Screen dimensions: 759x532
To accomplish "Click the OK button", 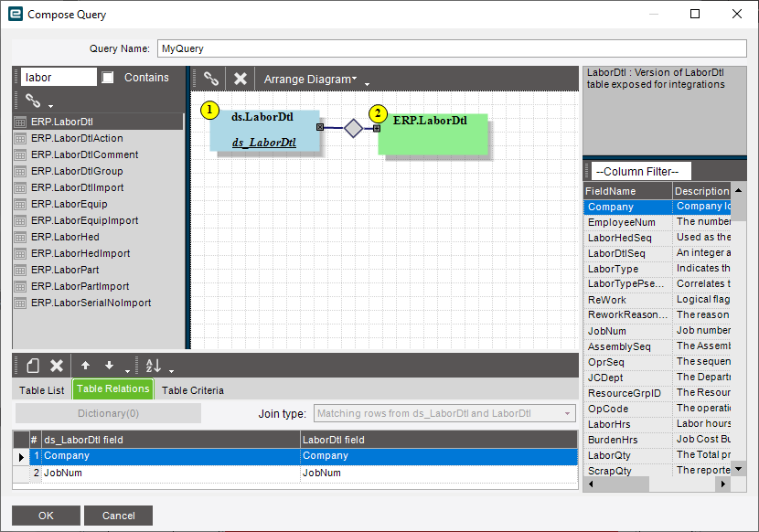I will click(46, 516).
